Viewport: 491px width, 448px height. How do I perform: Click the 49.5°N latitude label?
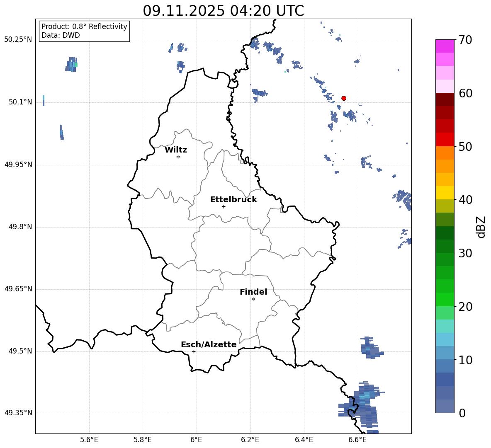(x=20, y=351)
